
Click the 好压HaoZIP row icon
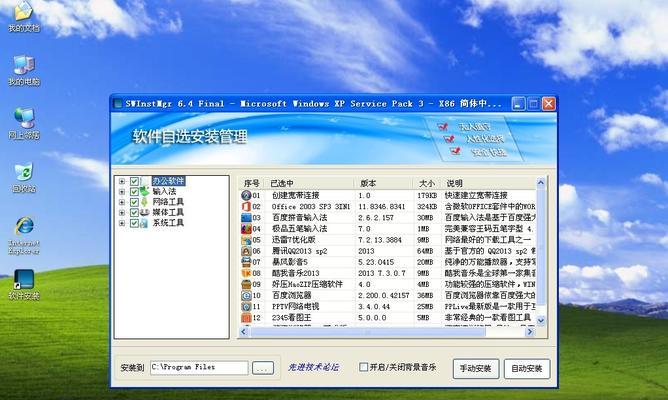[x=246, y=284]
